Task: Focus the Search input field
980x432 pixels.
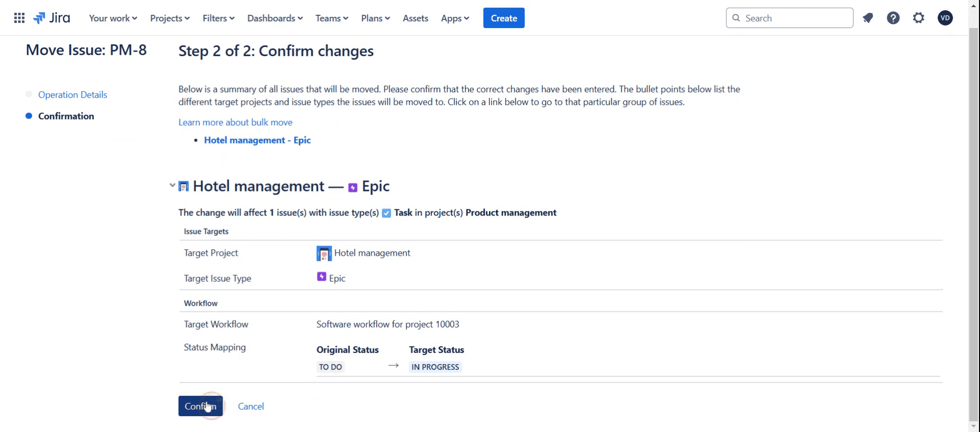Action: [x=790, y=18]
